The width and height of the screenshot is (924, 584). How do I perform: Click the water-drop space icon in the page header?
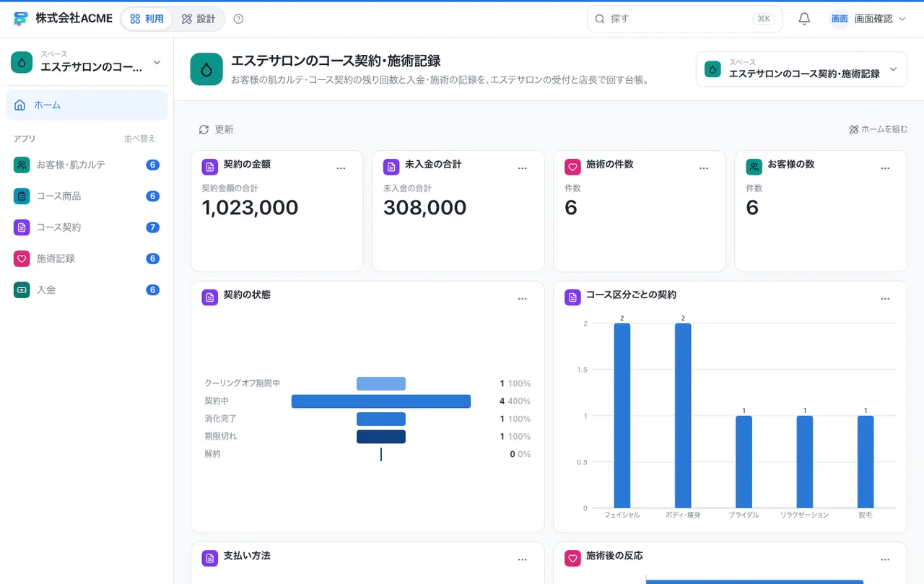tap(206, 69)
